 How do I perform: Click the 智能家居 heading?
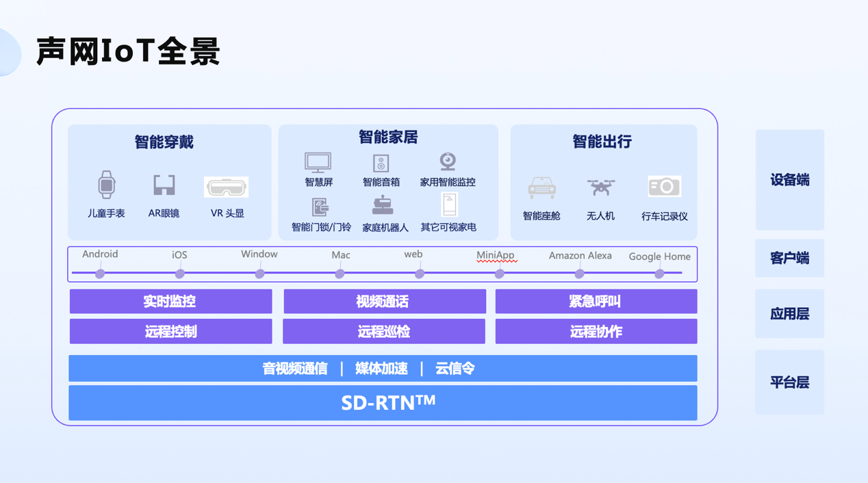pyautogui.click(x=388, y=138)
